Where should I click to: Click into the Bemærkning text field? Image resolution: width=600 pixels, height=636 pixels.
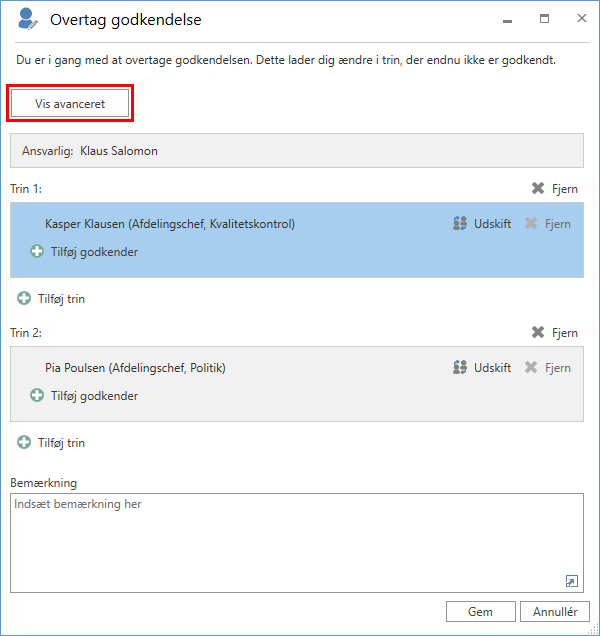pos(297,543)
